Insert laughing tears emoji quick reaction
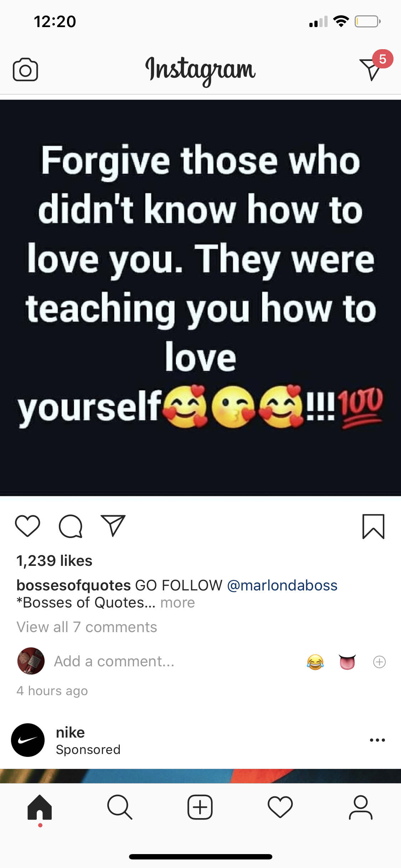The height and width of the screenshot is (868, 401). [315, 662]
